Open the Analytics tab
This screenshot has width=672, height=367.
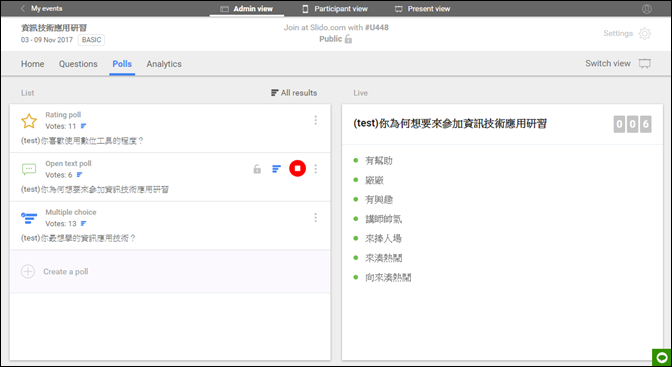point(164,64)
